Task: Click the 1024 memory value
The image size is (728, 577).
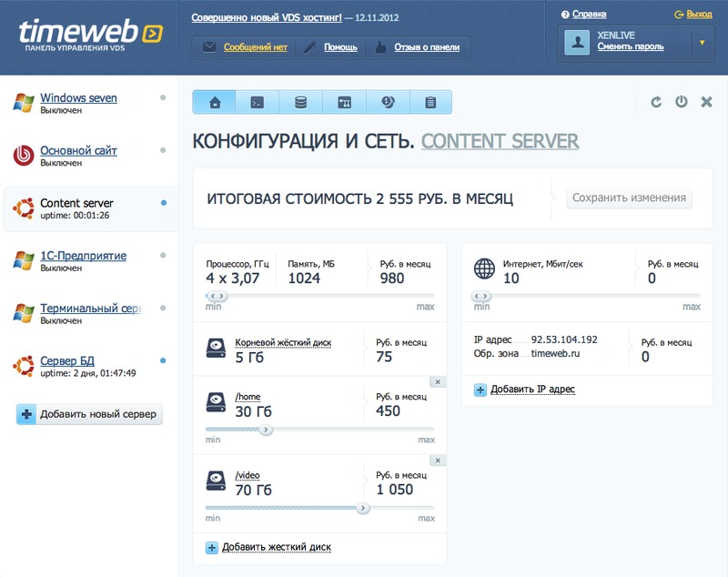Action: [x=304, y=278]
